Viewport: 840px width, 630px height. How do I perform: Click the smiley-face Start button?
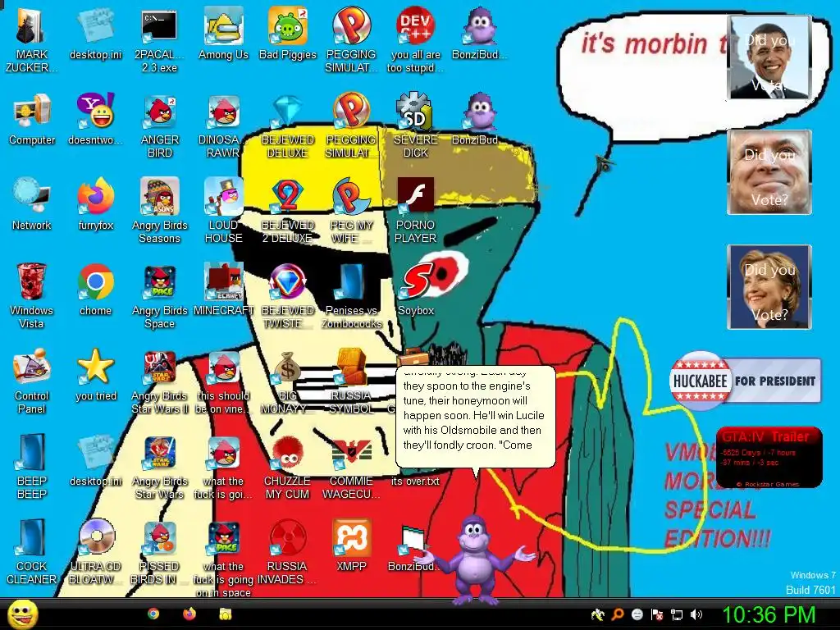22,614
